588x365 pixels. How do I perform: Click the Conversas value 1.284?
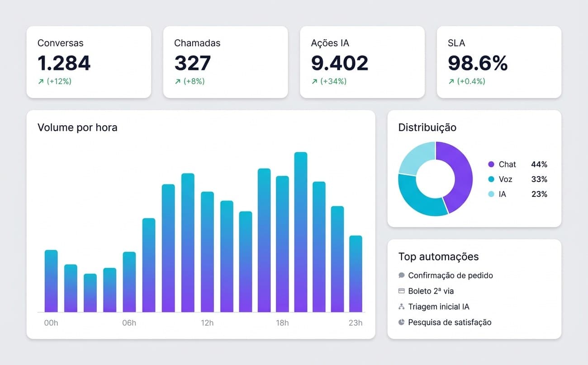[64, 63]
